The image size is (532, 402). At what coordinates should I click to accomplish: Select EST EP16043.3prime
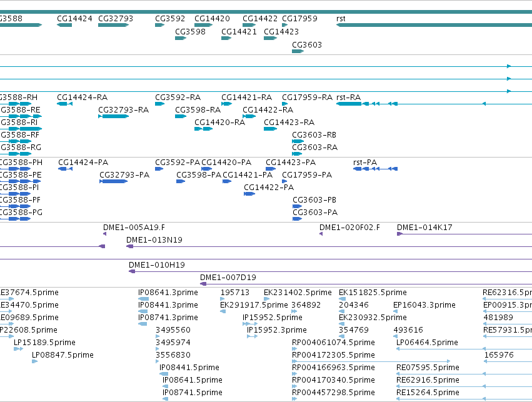point(424,305)
